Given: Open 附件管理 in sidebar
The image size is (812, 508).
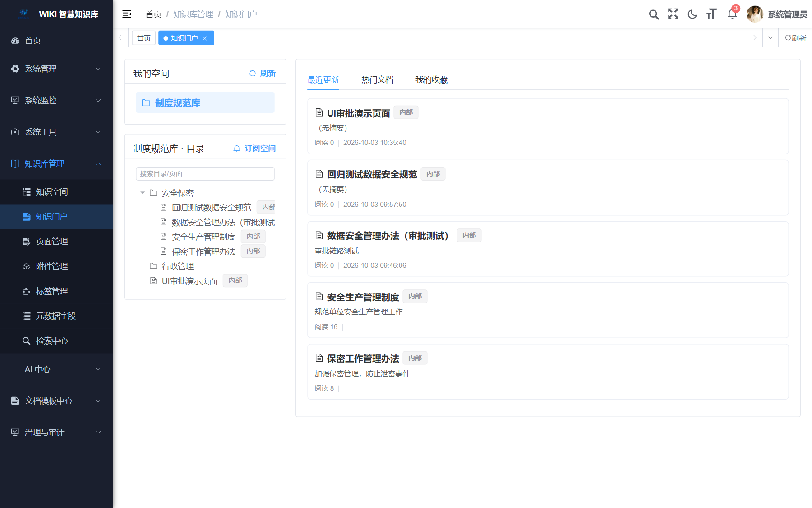Looking at the screenshot, I should pos(56,266).
